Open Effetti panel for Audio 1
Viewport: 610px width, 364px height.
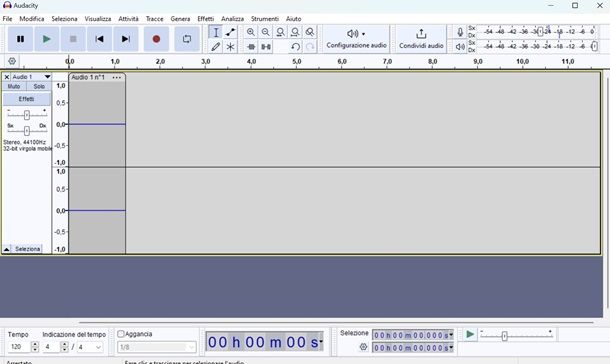[x=26, y=99]
